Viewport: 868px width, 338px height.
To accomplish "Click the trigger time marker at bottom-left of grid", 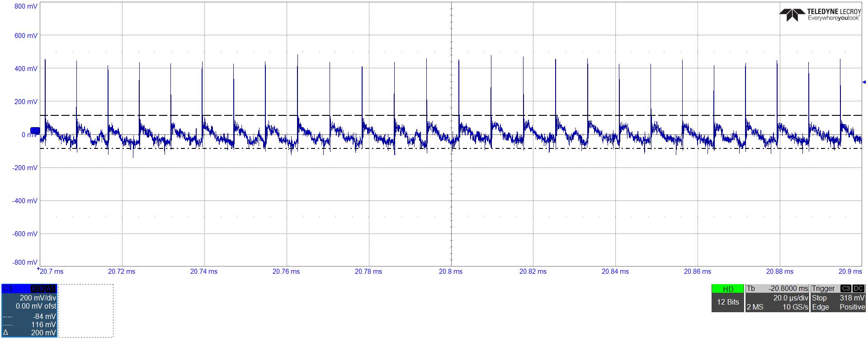I will [x=39, y=269].
